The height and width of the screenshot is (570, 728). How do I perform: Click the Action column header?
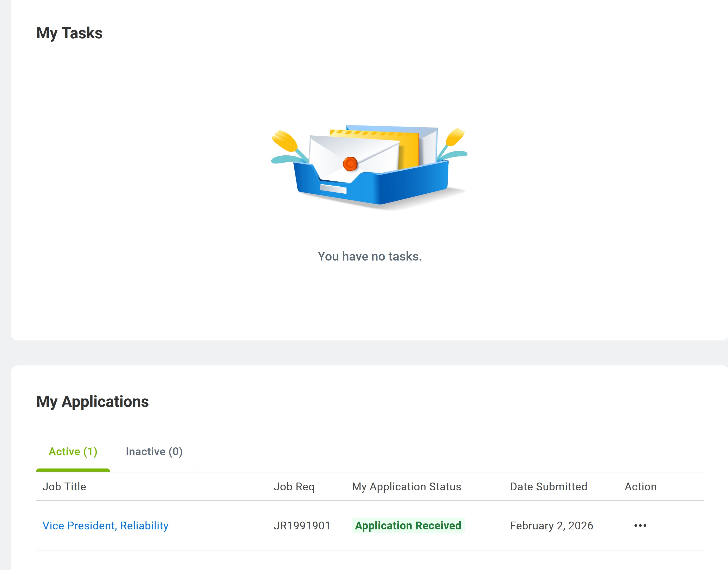(640, 486)
